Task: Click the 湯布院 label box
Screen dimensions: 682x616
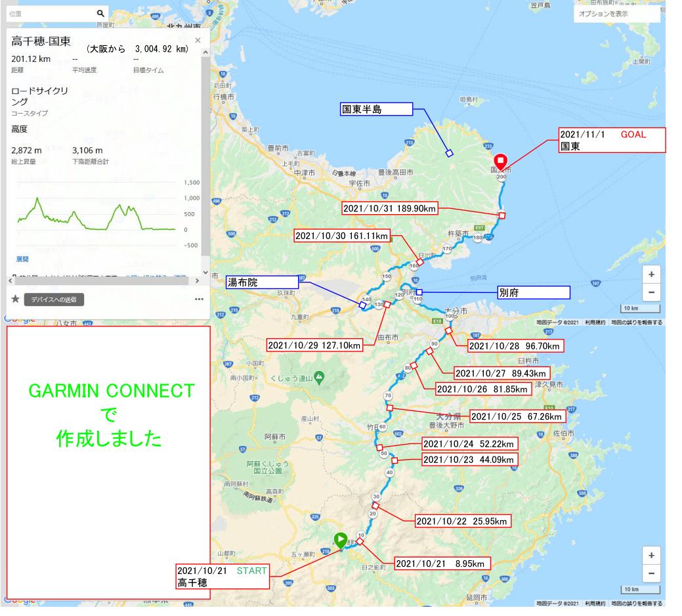Action: tap(263, 282)
